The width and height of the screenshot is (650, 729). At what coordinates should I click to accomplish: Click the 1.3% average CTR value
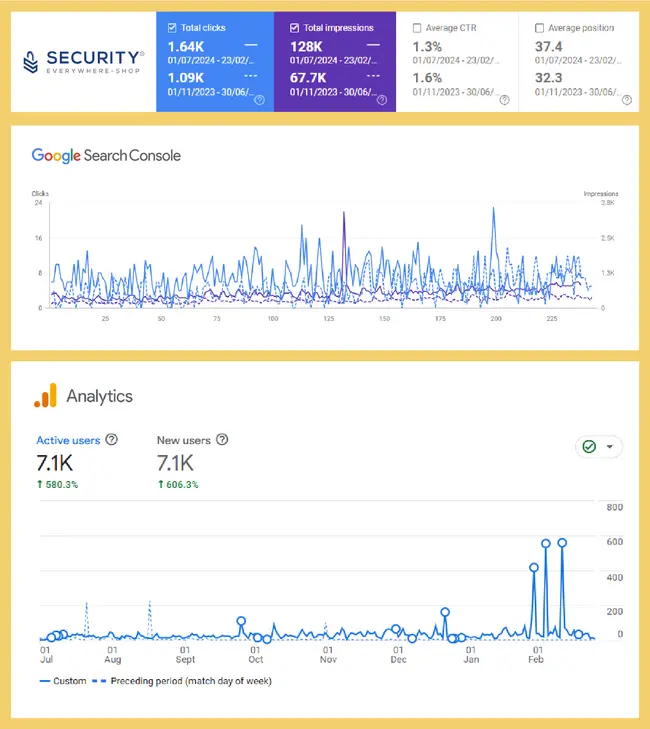click(x=427, y=46)
